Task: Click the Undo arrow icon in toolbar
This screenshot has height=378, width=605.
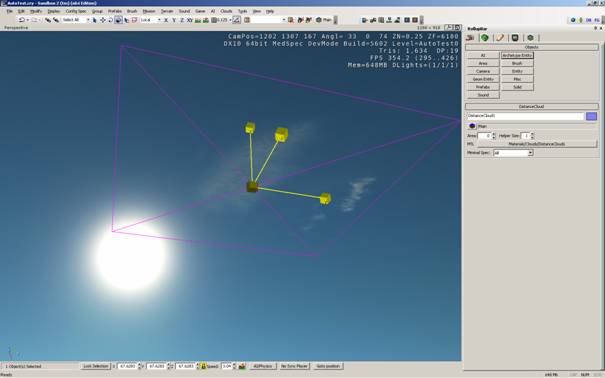Action: [22, 20]
